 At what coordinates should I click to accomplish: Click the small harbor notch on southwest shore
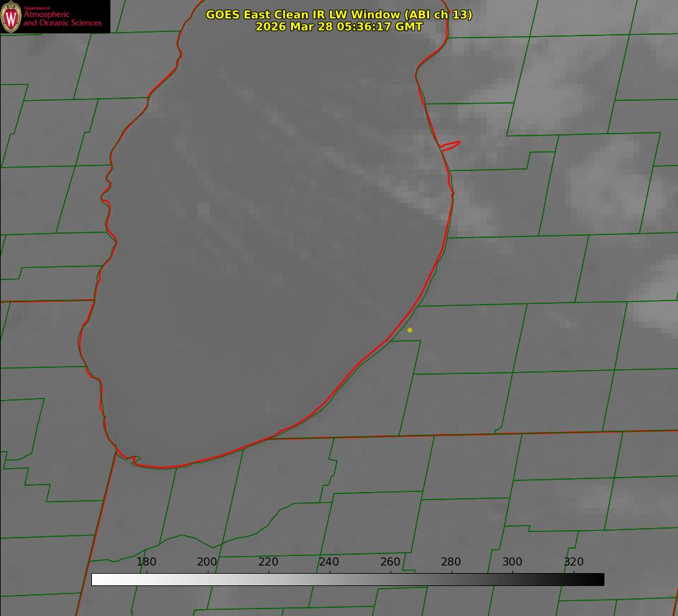pyautogui.click(x=134, y=460)
